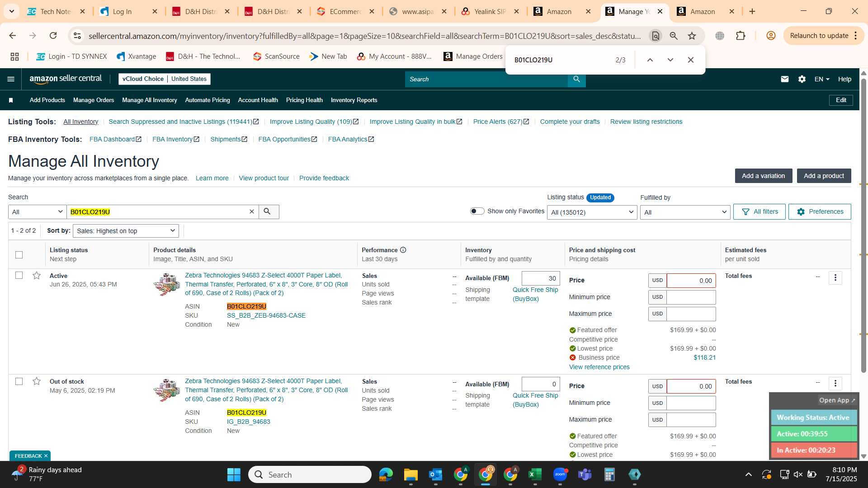Open Manage All Inventory menu item
The width and height of the screenshot is (868, 488).
tap(149, 100)
